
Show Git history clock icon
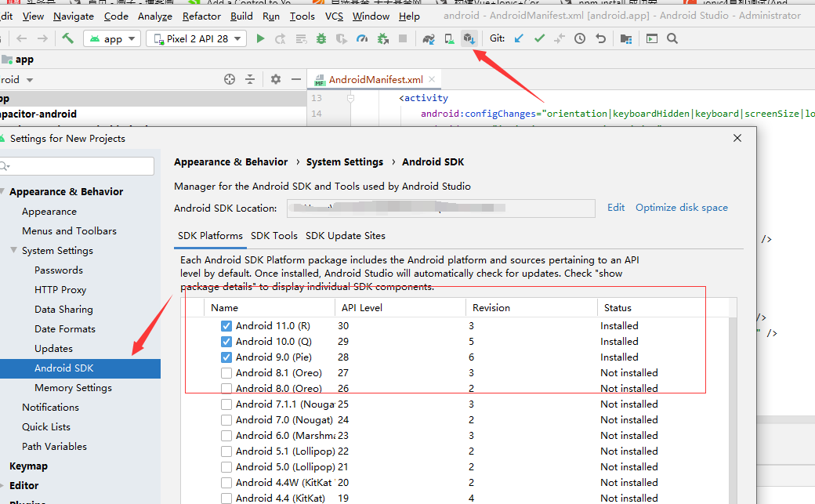[x=580, y=38]
